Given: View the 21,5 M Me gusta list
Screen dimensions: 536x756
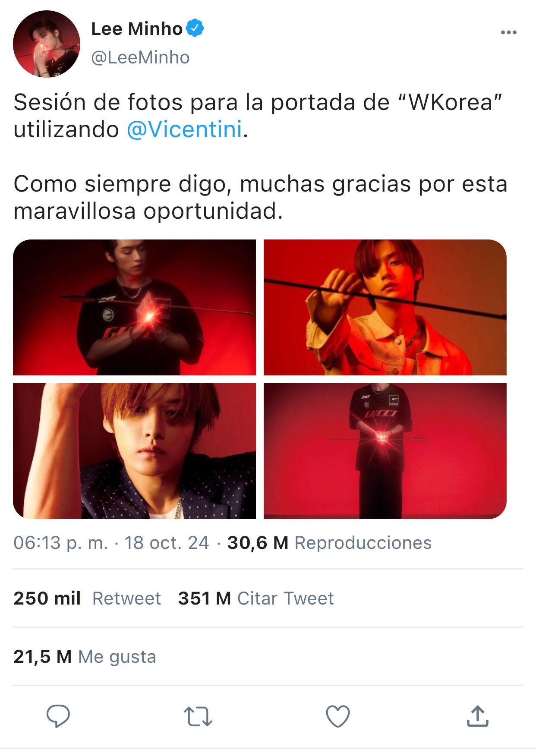Looking at the screenshot, I should click(85, 657).
